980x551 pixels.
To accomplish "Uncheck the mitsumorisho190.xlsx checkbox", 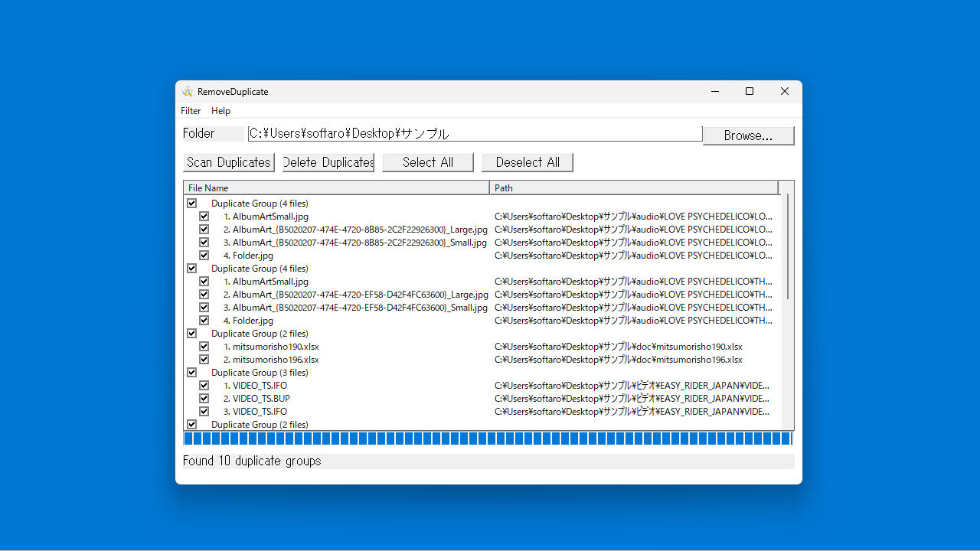I will coord(204,346).
